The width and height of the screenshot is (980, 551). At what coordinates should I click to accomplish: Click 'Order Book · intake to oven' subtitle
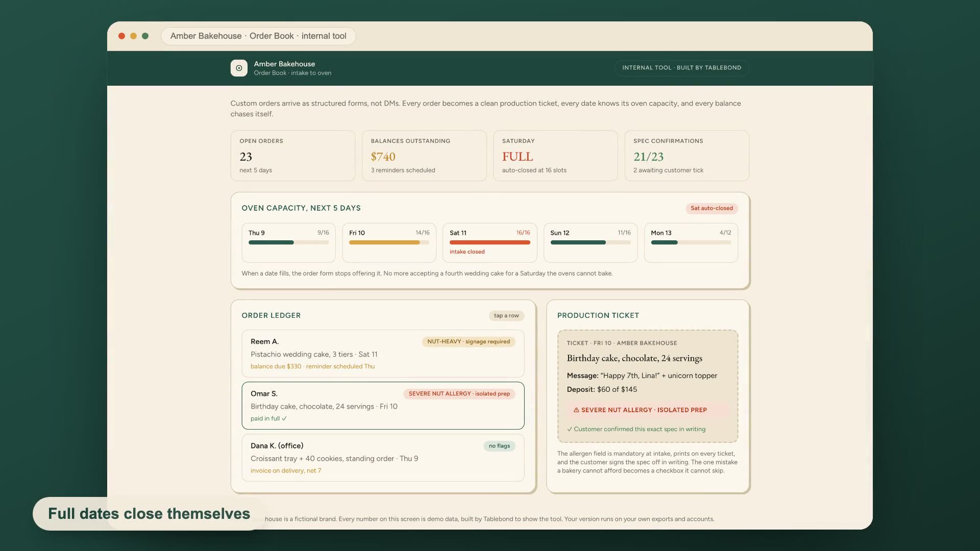point(292,73)
